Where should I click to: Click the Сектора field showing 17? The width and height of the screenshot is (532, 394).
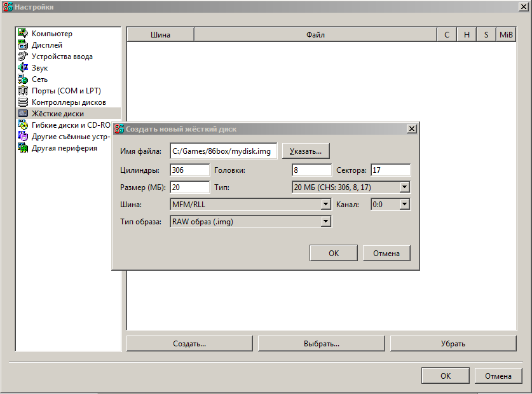[390, 170]
